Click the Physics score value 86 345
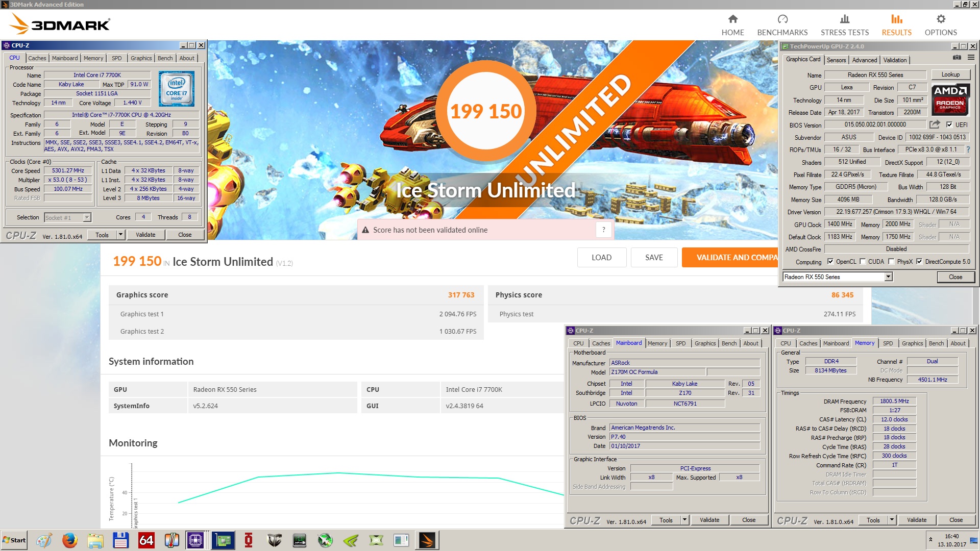980x551 pixels. coord(842,295)
